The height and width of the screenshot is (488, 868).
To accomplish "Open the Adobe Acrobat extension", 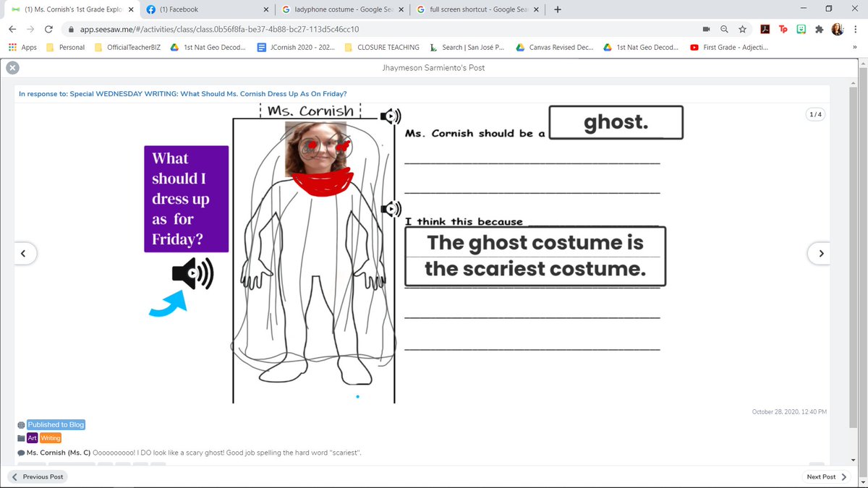I will coord(765,30).
